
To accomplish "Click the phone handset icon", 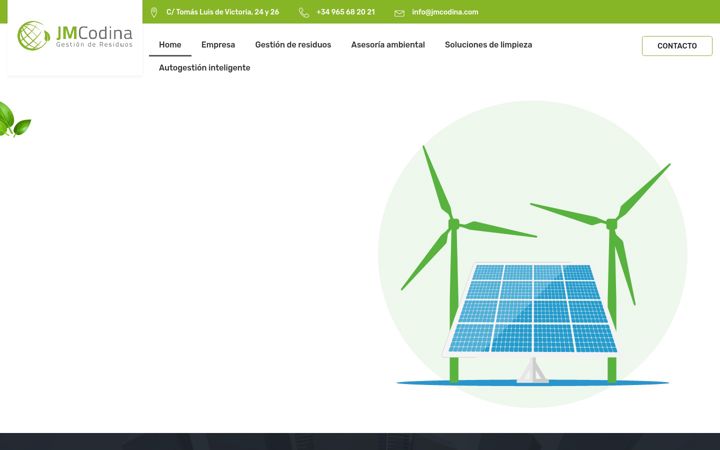I will (x=304, y=13).
